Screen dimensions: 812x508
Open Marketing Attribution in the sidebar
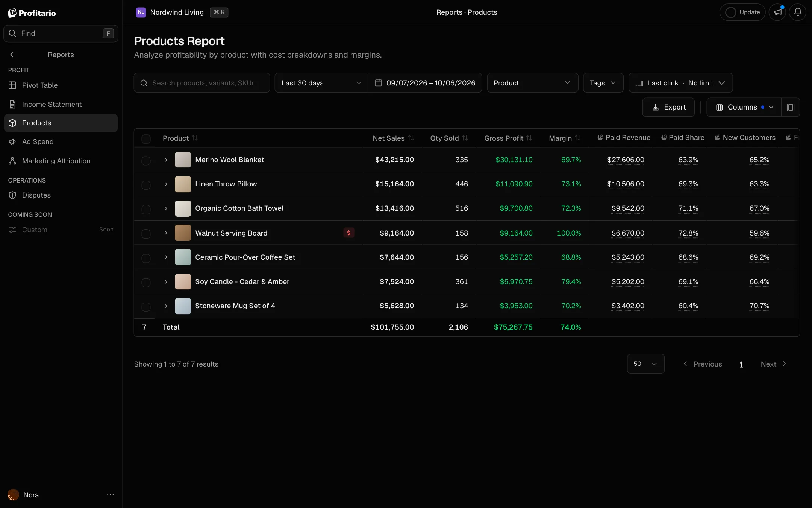coord(61,161)
